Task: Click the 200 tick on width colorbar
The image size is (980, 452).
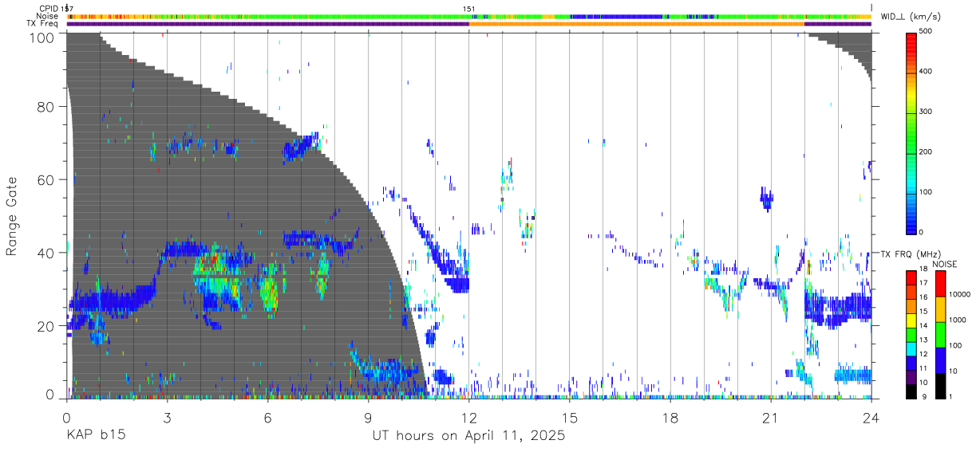Action: (x=927, y=151)
